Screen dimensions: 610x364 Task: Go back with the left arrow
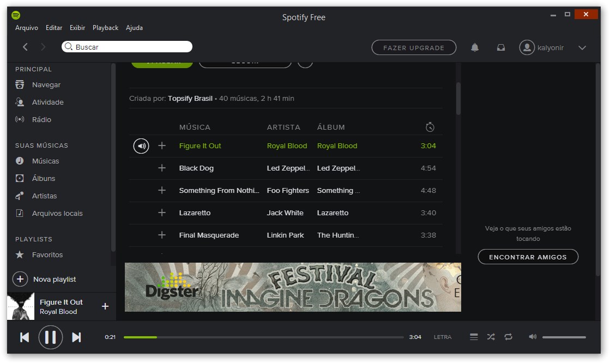coord(25,47)
